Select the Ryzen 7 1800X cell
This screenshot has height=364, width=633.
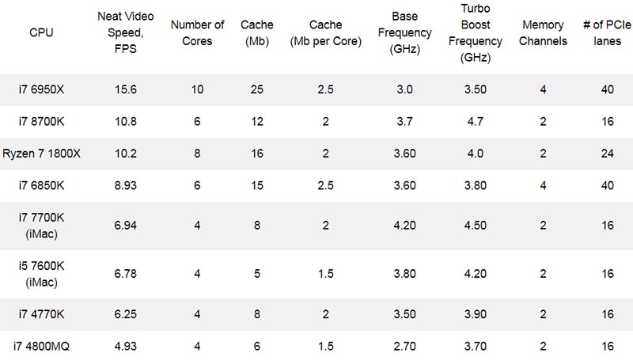41,154
